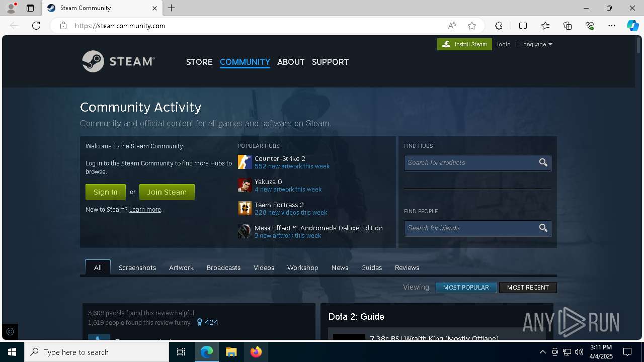
Task: Open the Edge Settings and more menu
Action: click(612, 26)
